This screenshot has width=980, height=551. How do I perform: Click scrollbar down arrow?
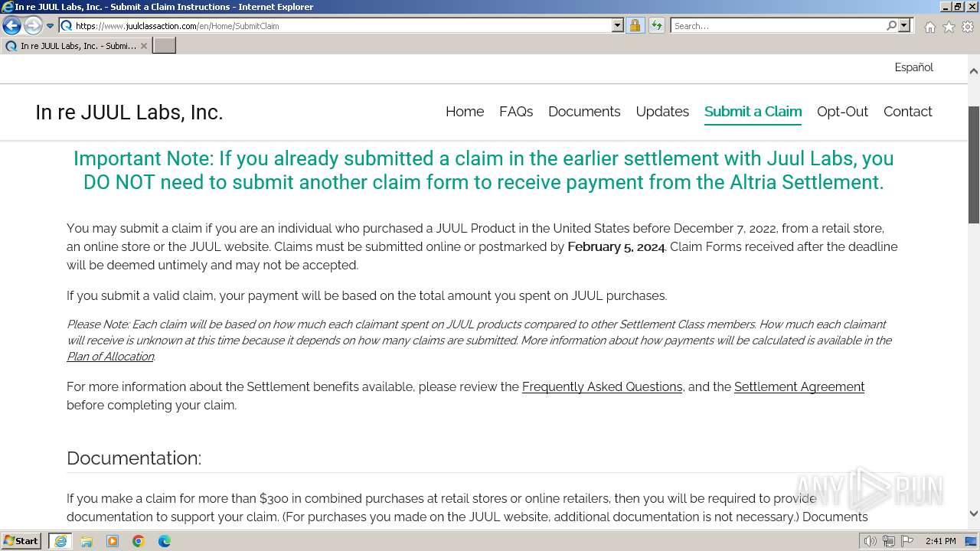coord(973,514)
